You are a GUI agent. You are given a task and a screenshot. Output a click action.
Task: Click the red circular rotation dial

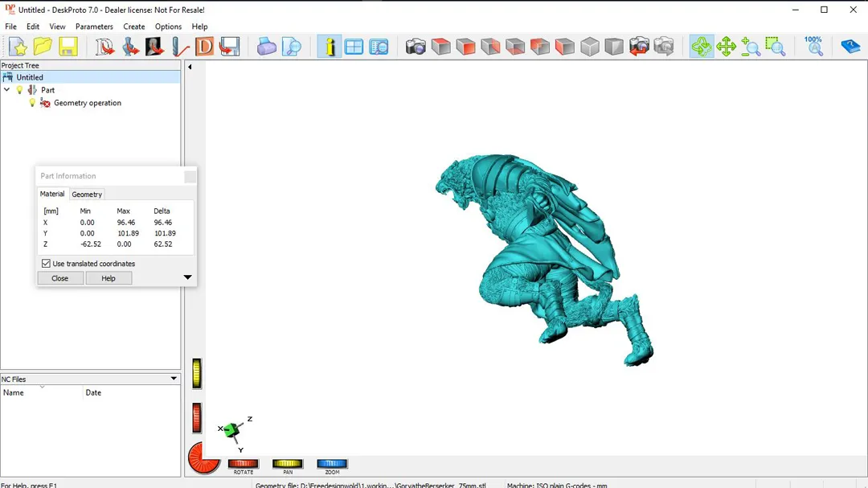tap(204, 458)
